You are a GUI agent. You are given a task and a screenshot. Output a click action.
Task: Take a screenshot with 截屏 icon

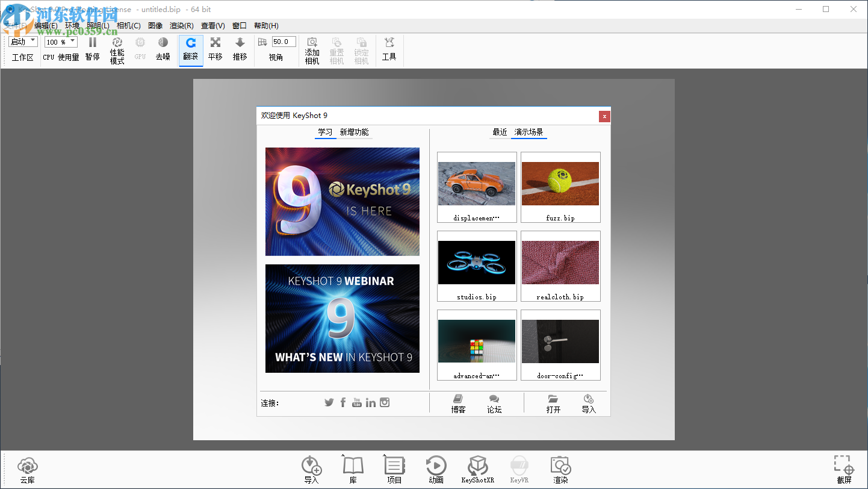point(844,469)
